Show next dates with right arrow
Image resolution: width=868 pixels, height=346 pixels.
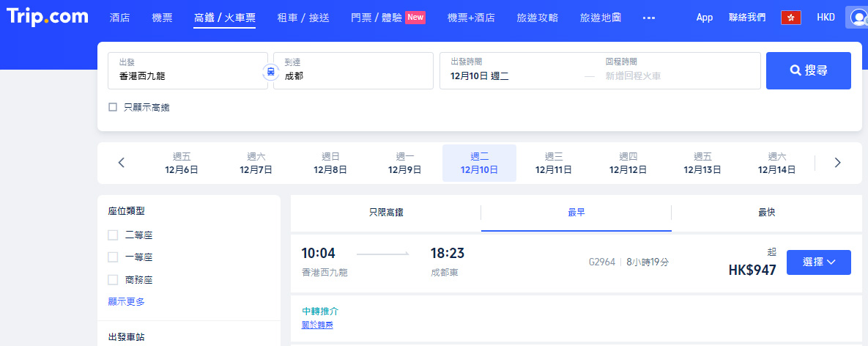(x=837, y=163)
